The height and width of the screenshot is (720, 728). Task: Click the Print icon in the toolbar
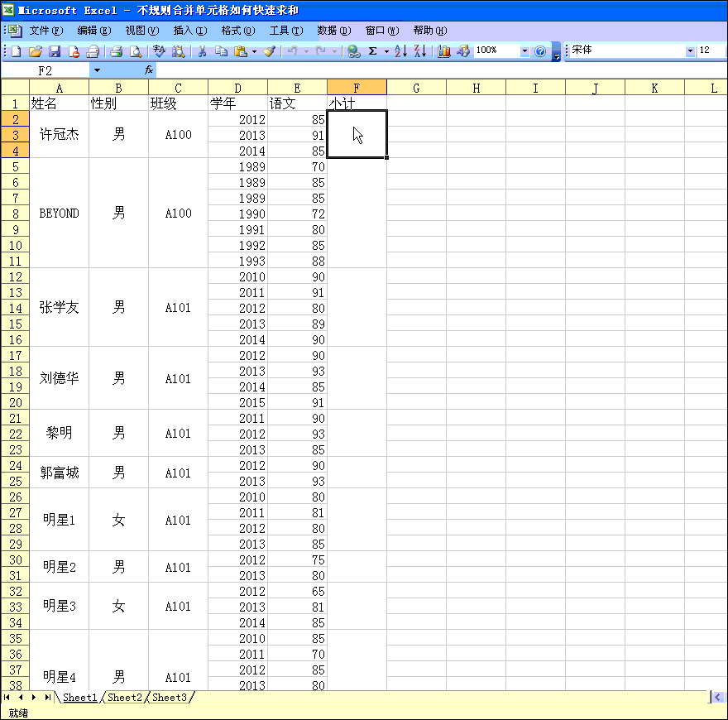click(x=117, y=51)
